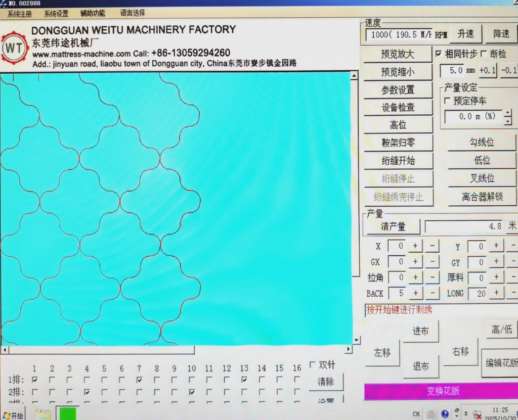Click the minus button next to LONG value

tap(511, 293)
